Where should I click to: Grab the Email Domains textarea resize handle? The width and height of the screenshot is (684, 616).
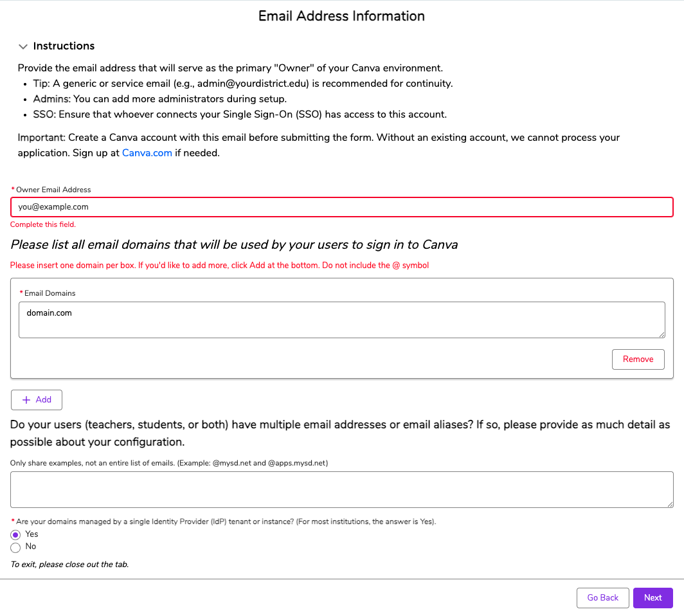661,334
